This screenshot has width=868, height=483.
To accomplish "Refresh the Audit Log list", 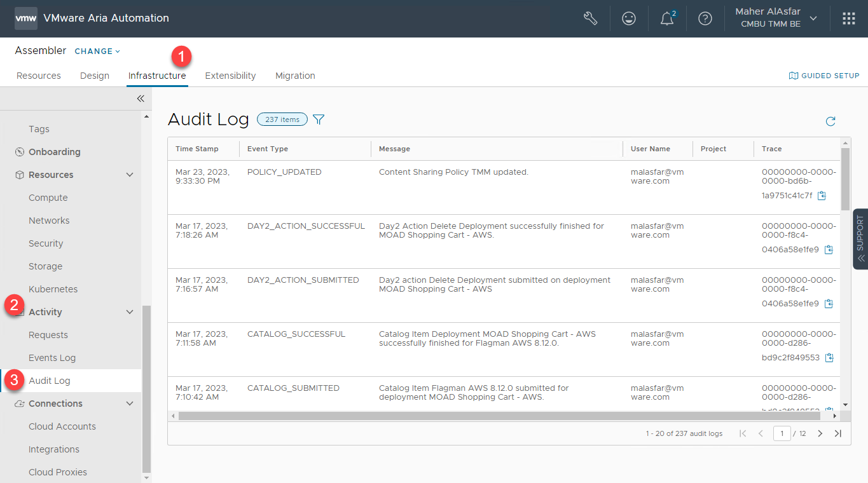I will (x=830, y=121).
